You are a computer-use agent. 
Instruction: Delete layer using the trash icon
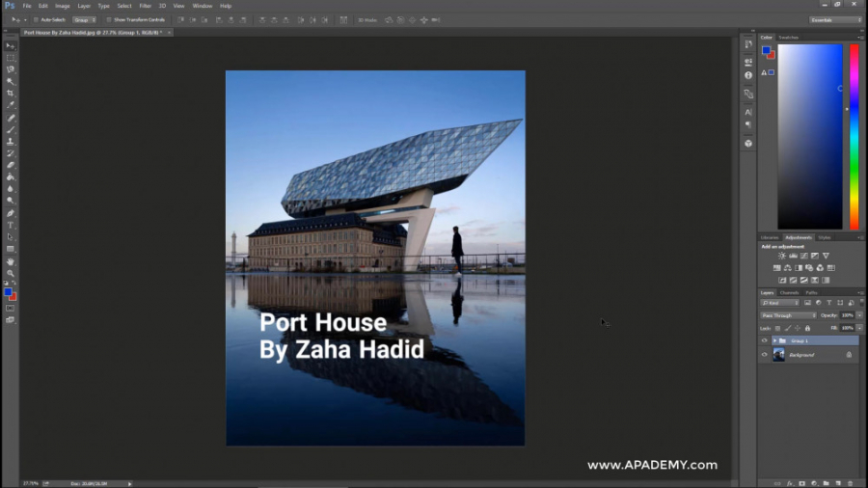pyautogui.click(x=851, y=482)
